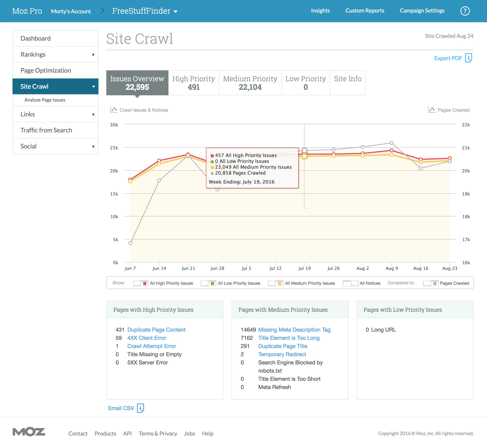Click the Export PDF download icon

[468, 58]
